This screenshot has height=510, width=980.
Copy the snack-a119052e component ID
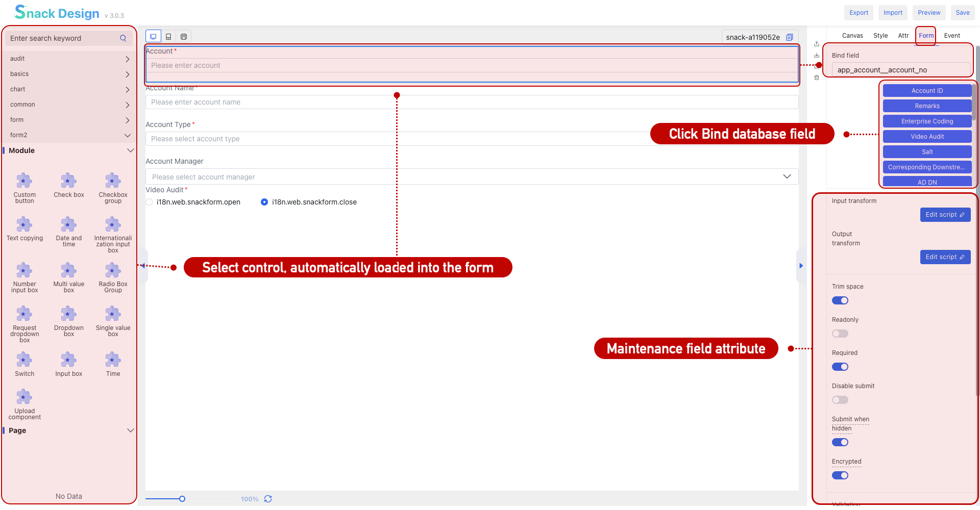click(x=790, y=37)
